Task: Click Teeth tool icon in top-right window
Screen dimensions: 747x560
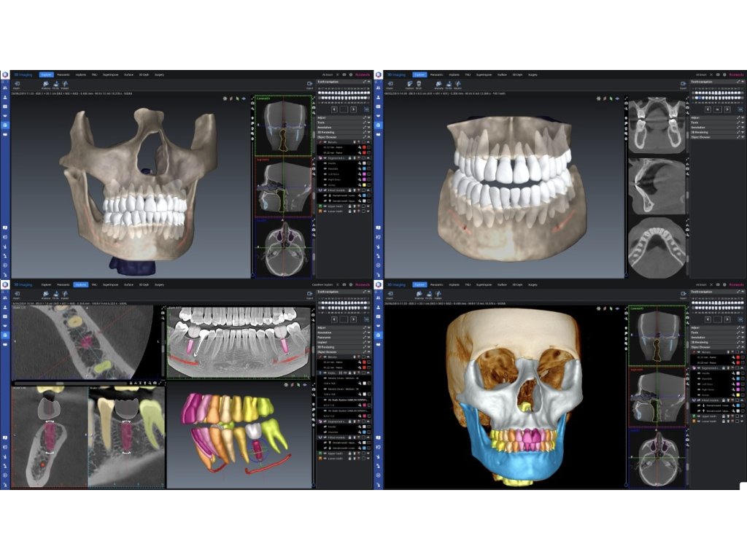Action: 419,85
